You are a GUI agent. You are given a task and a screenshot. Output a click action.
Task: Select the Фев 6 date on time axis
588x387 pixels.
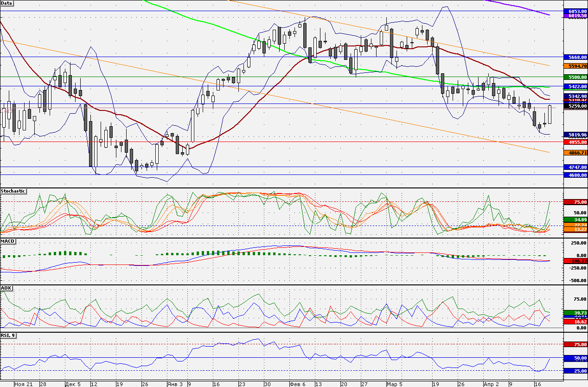tap(297, 384)
